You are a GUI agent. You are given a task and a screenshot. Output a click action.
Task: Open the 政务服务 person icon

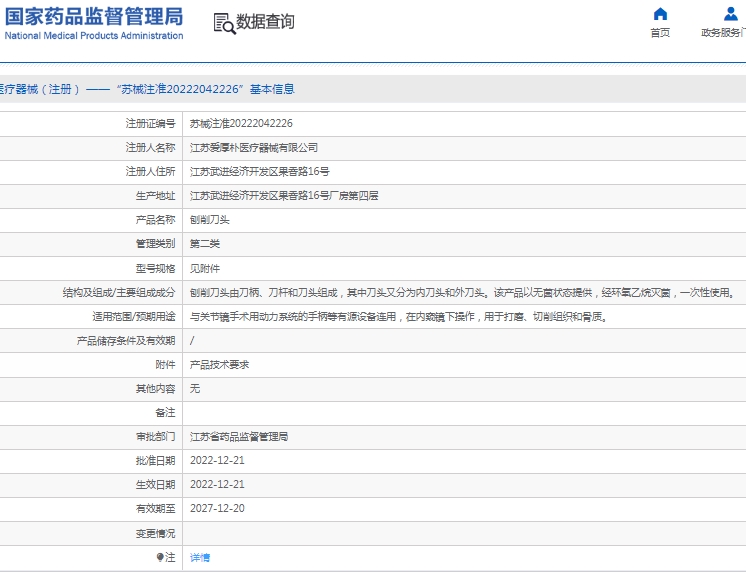tap(730, 14)
